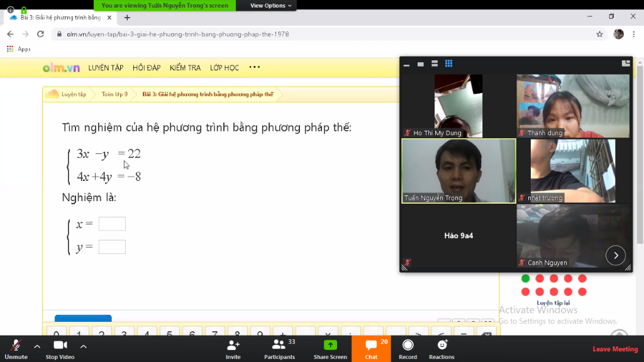Click the Chrome profile avatar

[x=619, y=34]
